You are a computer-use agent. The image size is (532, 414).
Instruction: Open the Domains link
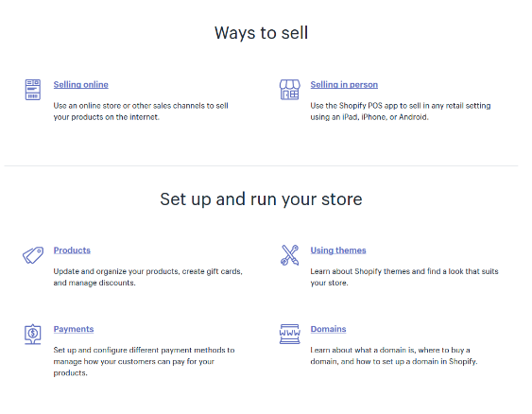329,329
